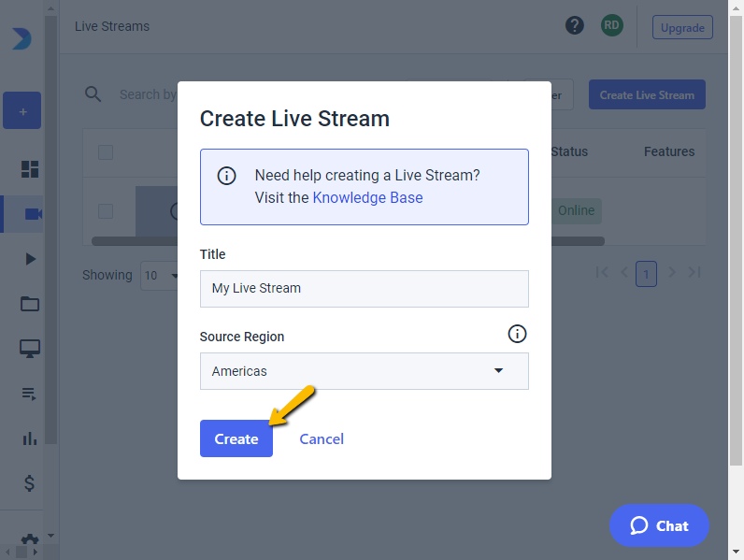This screenshot has width=744, height=560.
Task: Click the Features column header
Action: coord(669,151)
